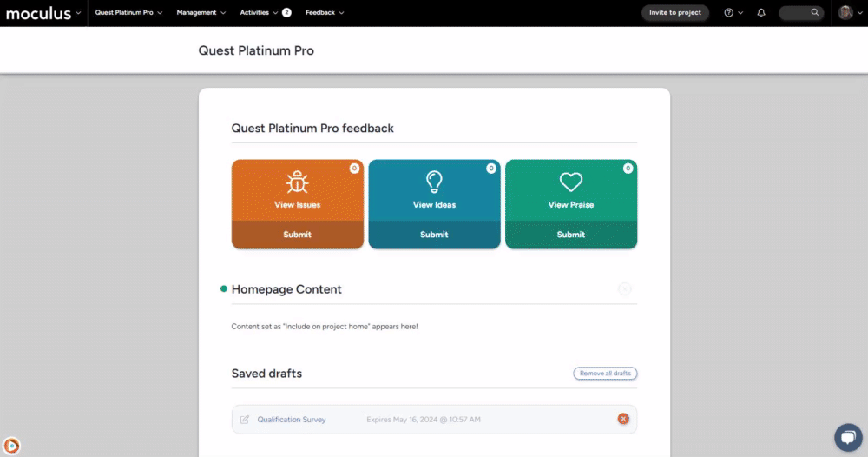Expand the help question mark menu

click(x=733, y=13)
